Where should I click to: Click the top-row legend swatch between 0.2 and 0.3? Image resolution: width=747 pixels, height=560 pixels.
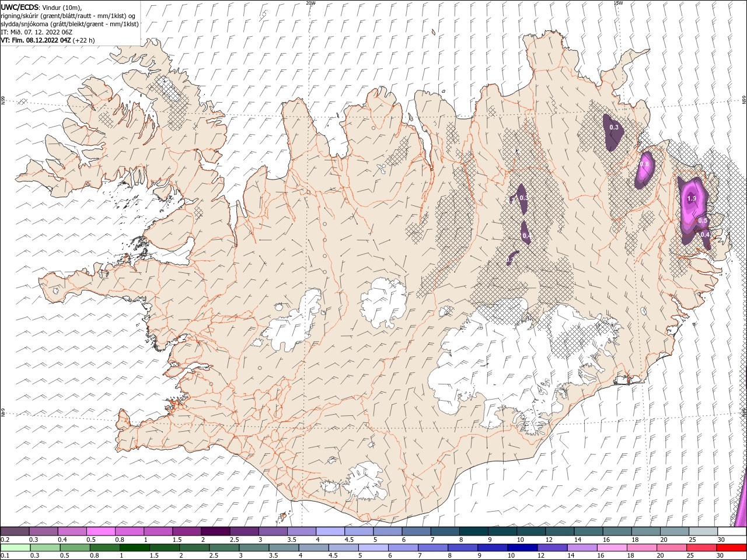point(14,531)
